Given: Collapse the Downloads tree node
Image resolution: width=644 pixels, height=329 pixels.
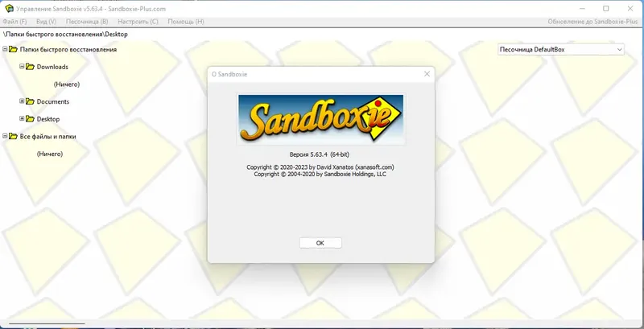Looking at the screenshot, I should tap(22, 66).
